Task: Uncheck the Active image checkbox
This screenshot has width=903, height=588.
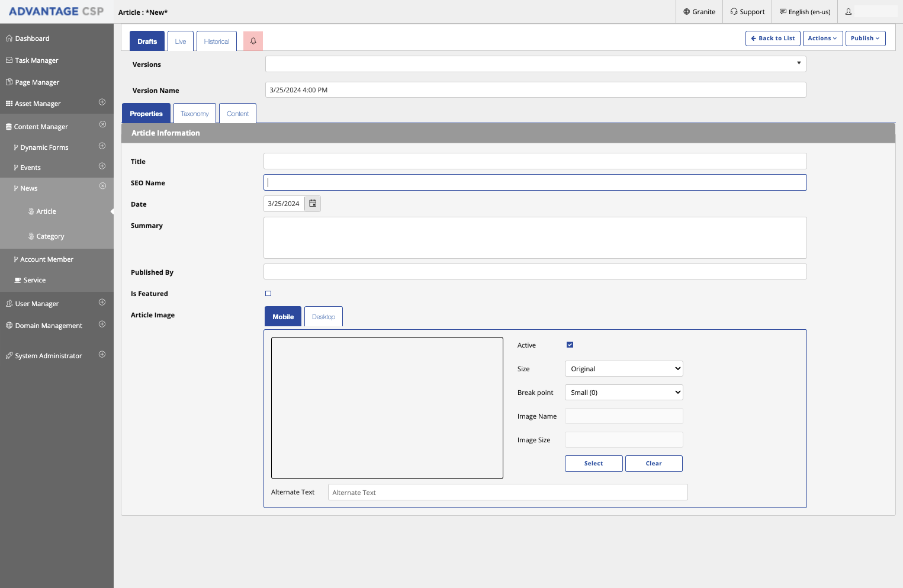Action: click(570, 345)
